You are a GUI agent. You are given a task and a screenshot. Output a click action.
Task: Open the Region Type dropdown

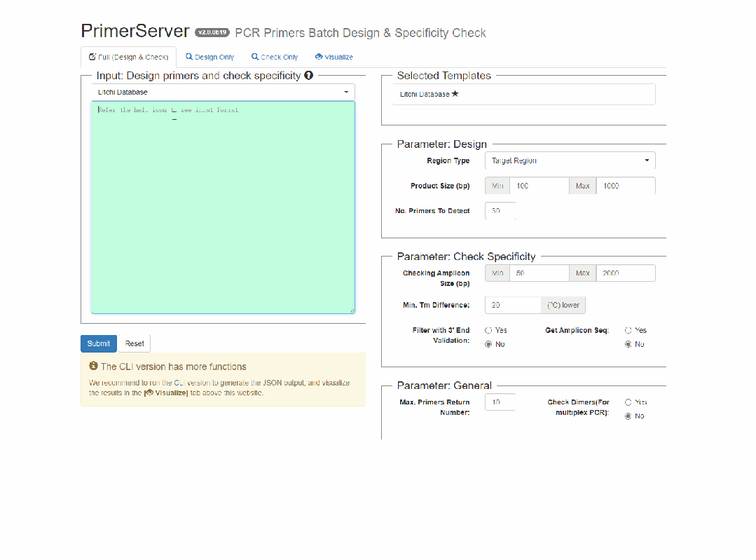pyautogui.click(x=570, y=161)
